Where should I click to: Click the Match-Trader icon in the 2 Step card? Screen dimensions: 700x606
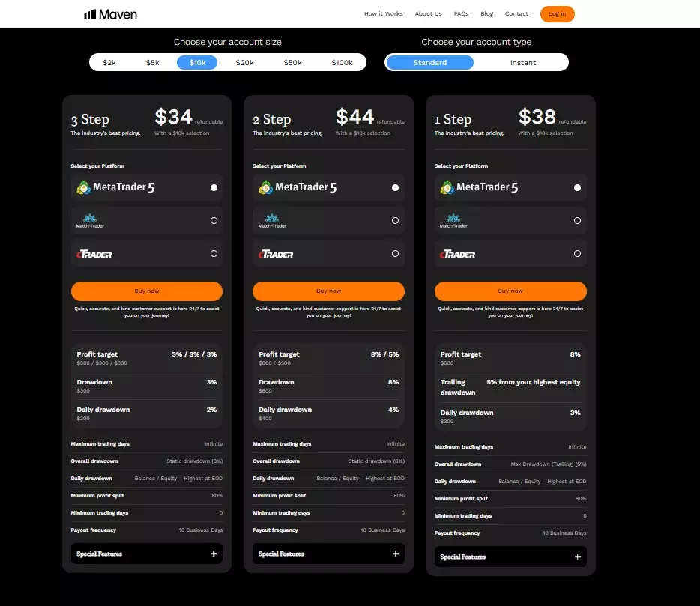pos(271,220)
